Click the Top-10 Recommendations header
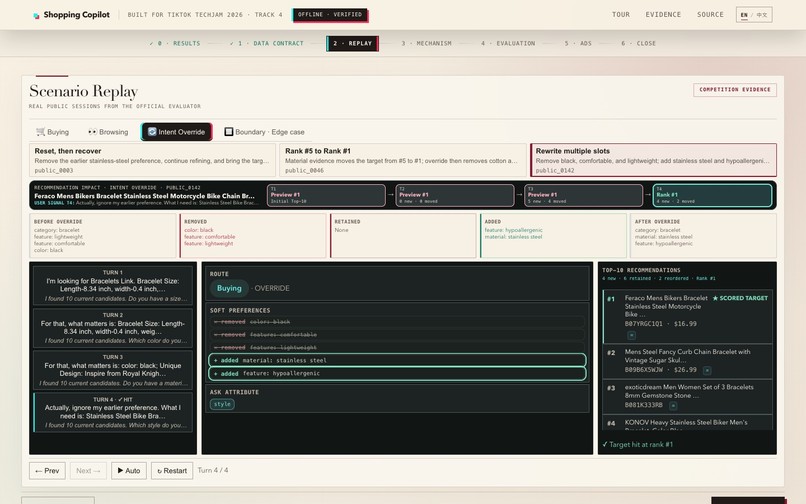Screen dimensions: 806x504 click(x=641, y=271)
